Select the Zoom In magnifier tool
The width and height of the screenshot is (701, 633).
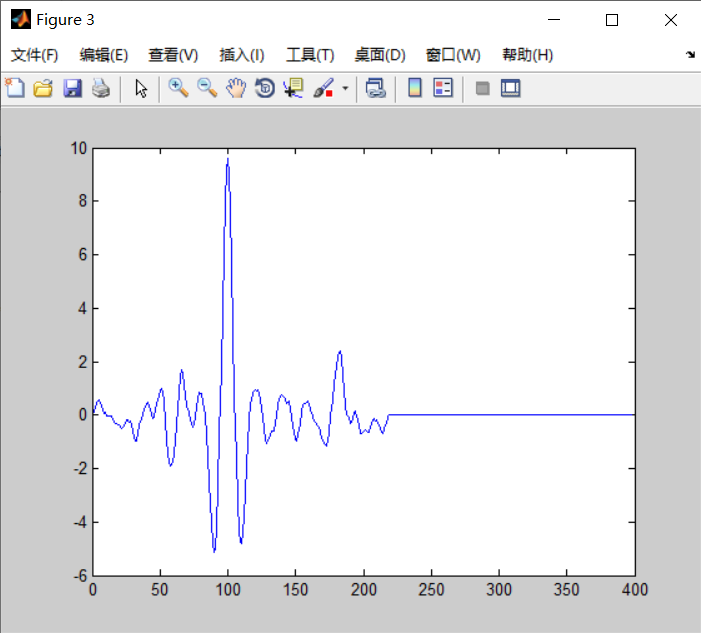click(x=178, y=88)
